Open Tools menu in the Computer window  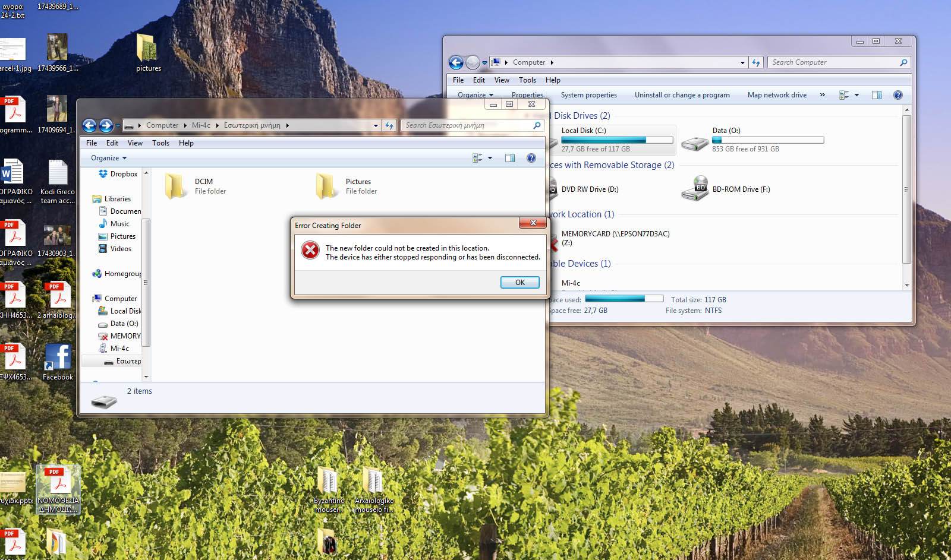(x=527, y=80)
